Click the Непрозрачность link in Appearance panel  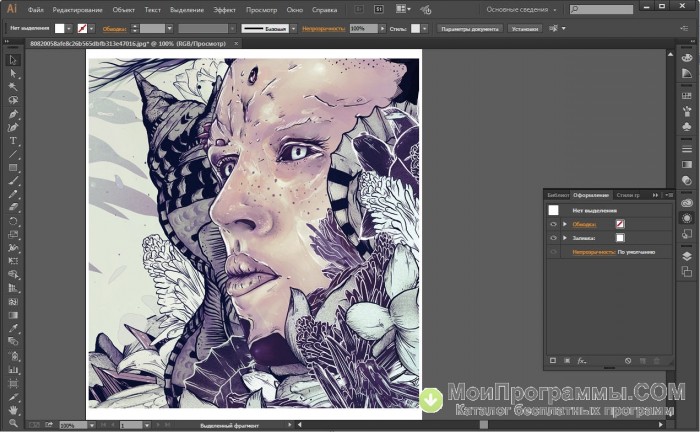tap(594, 252)
